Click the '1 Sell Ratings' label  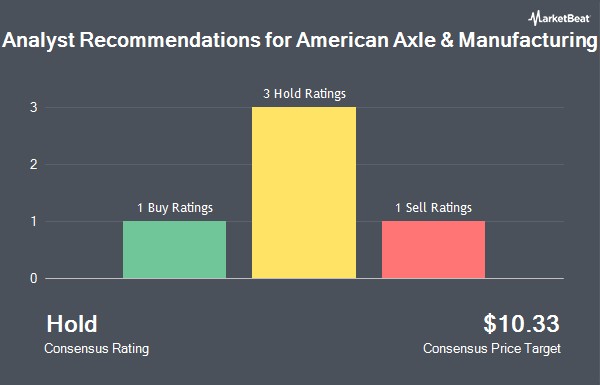coord(434,207)
